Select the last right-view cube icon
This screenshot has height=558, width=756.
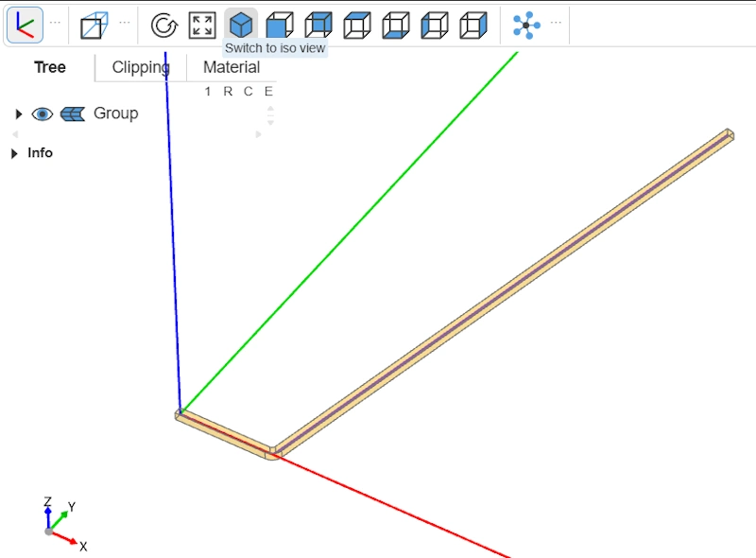[x=473, y=25]
